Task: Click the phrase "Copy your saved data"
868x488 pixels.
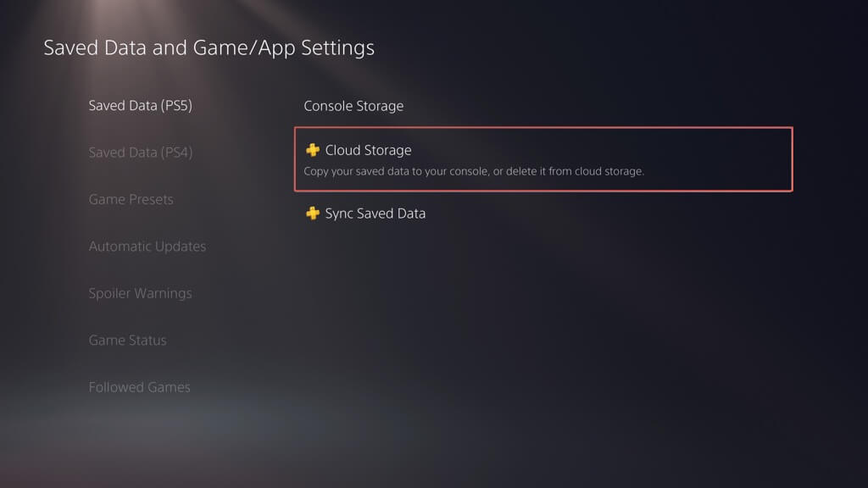Action: [x=349, y=171]
